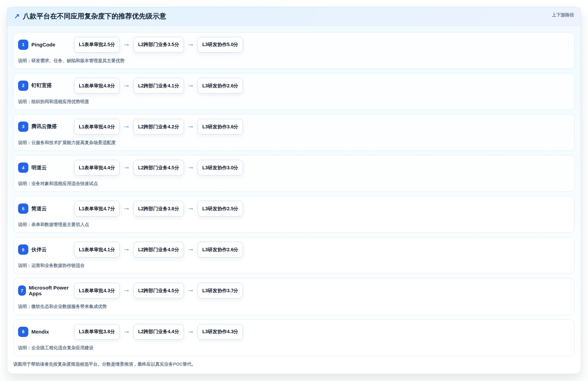The height and width of the screenshot is (381, 588).
Task: Select the L2跨部门业务3.8分 box
Action: pyautogui.click(x=159, y=209)
